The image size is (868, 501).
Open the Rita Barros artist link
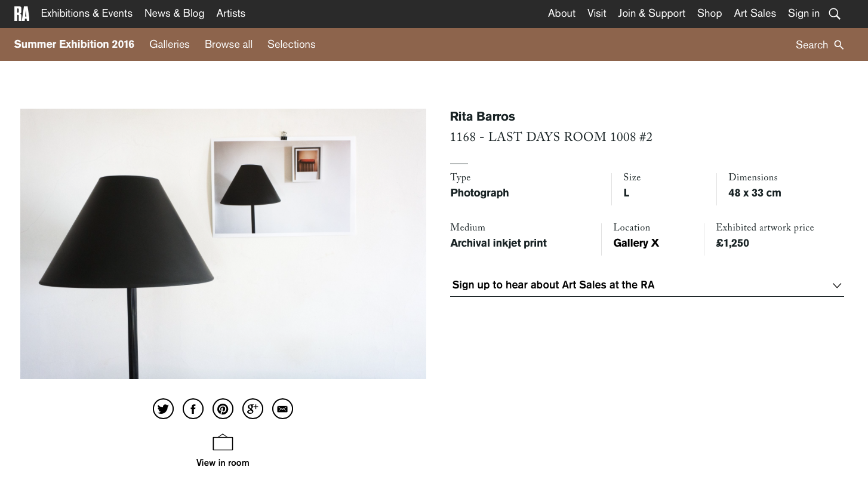pos(482,116)
